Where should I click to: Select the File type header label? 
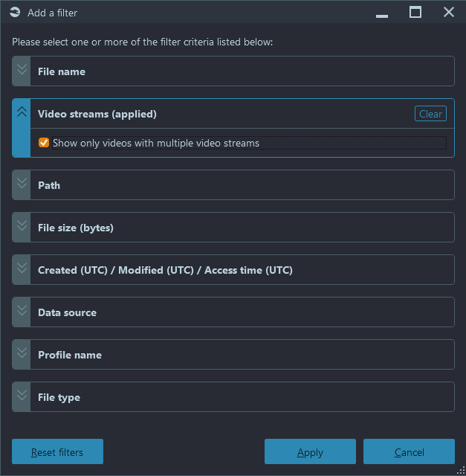click(59, 397)
